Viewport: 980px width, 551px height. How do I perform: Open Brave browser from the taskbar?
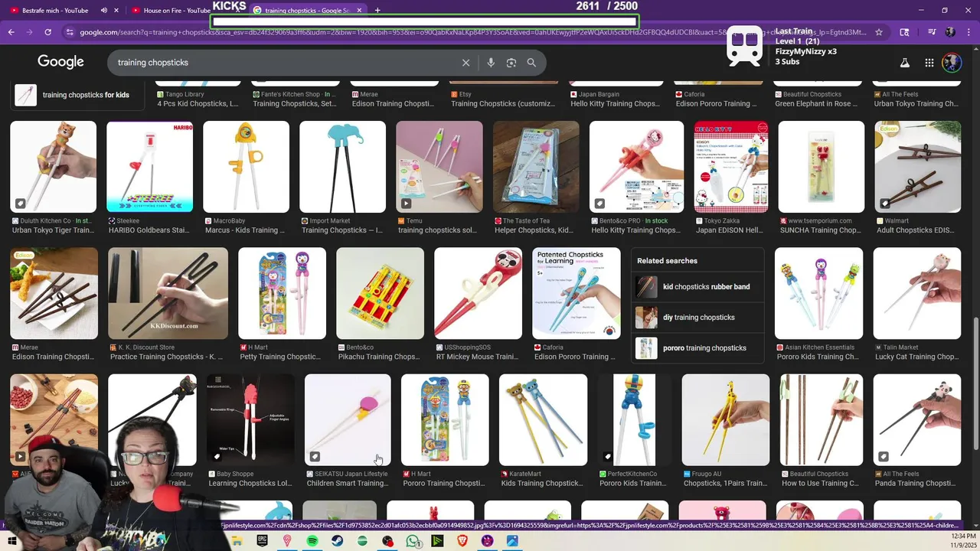[462, 541]
